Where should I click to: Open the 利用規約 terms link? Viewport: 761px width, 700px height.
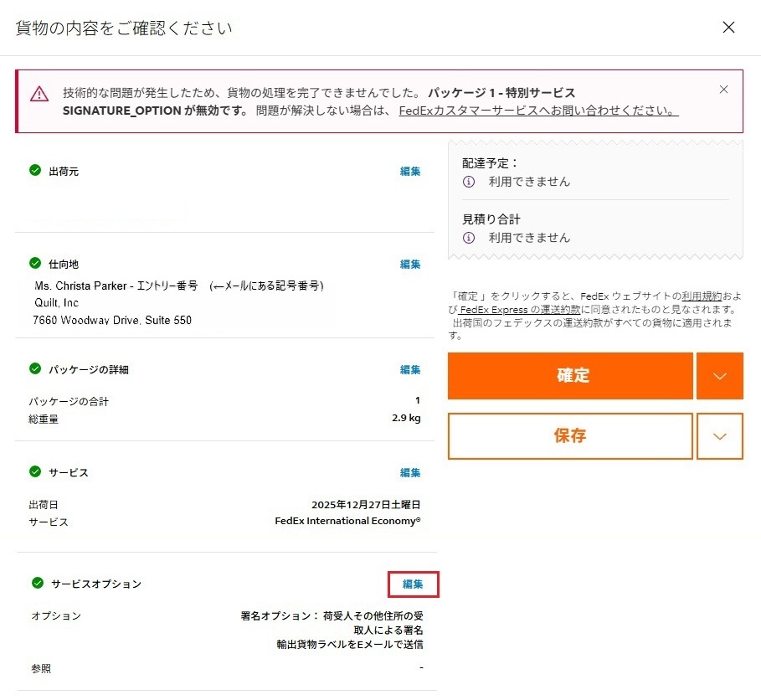coord(702,296)
